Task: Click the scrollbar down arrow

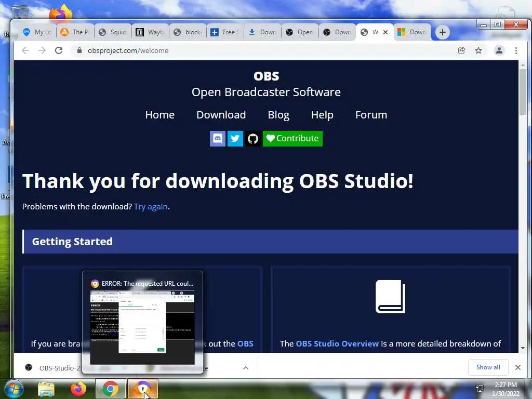Action: coord(523,348)
